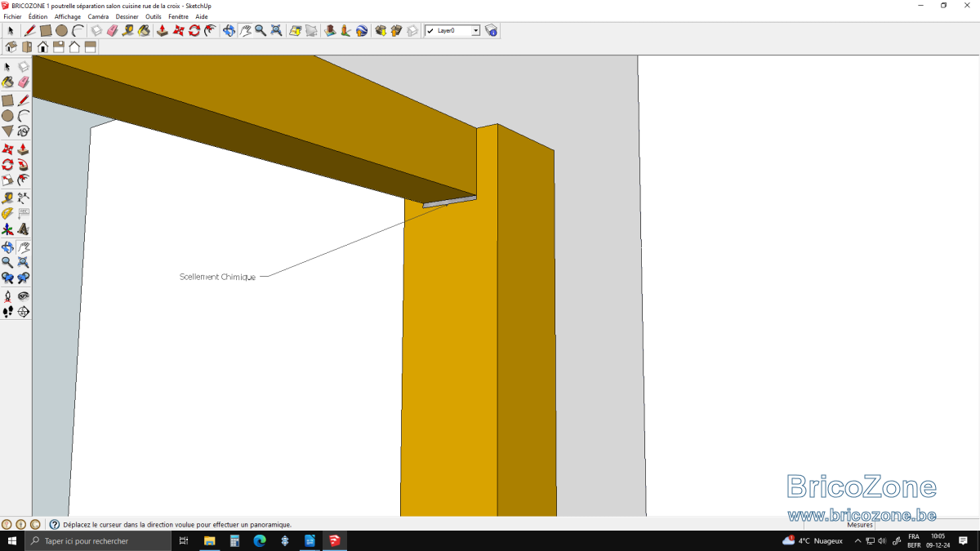
Task: Open the Dessiner menu
Action: click(127, 16)
